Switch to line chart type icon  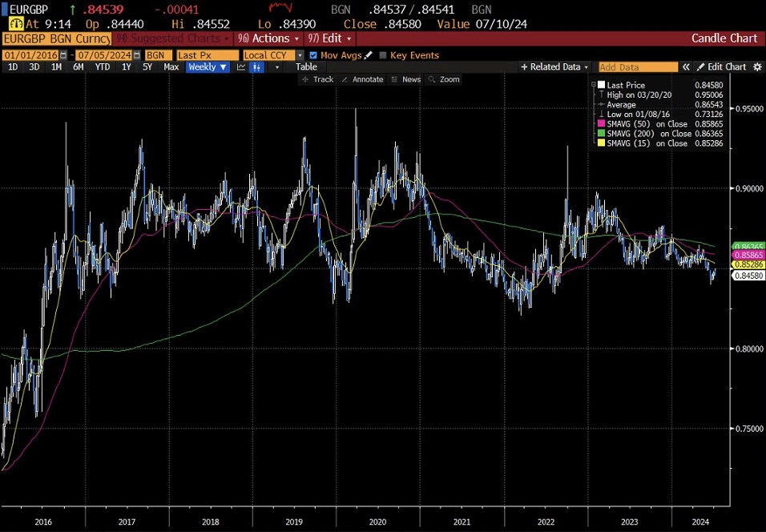point(241,67)
